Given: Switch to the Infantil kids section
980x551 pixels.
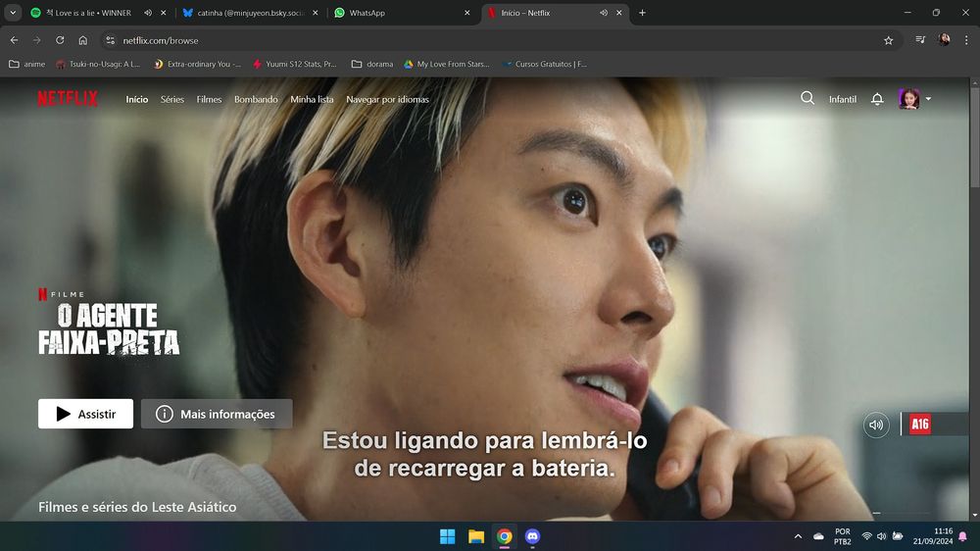Looking at the screenshot, I should point(843,99).
